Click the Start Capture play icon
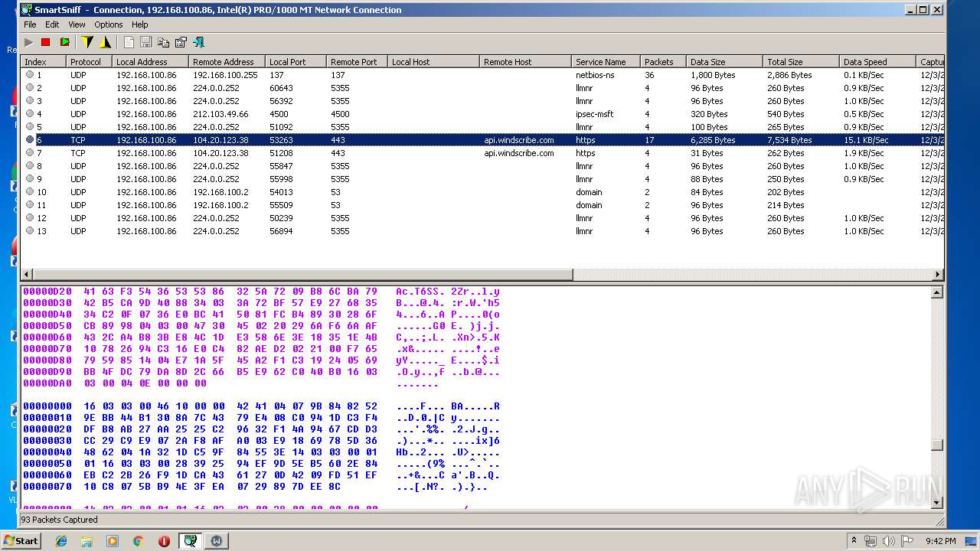This screenshot has height=551, width=980. coord(29,42)
